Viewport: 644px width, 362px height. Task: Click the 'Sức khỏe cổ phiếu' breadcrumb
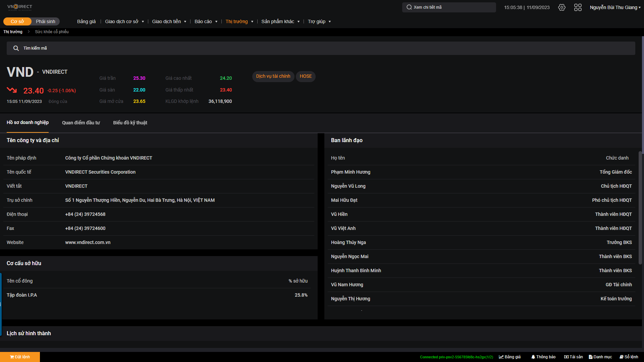(x=52, y=32)
